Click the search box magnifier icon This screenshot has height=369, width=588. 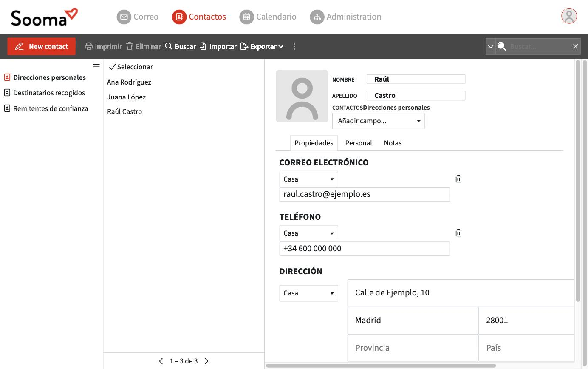502,46
